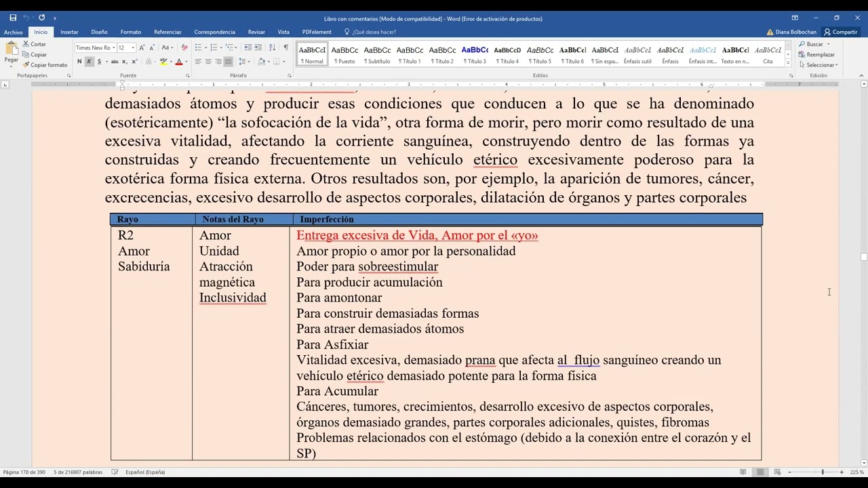Viewport: 868px width, 488px height.
Task: Open the Archivo menu
Action: pos(13,32)
